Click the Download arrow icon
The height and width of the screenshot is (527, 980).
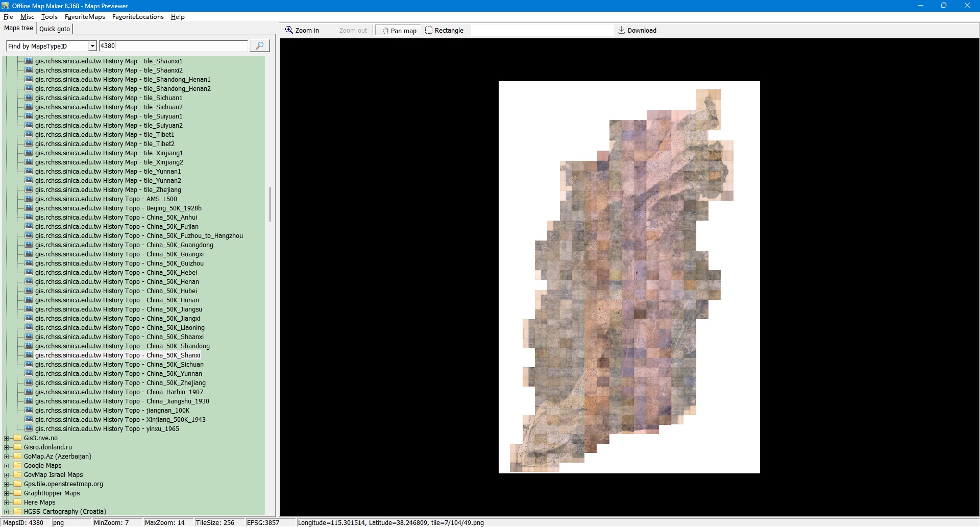pyautogui.click(x=621, y=30)
